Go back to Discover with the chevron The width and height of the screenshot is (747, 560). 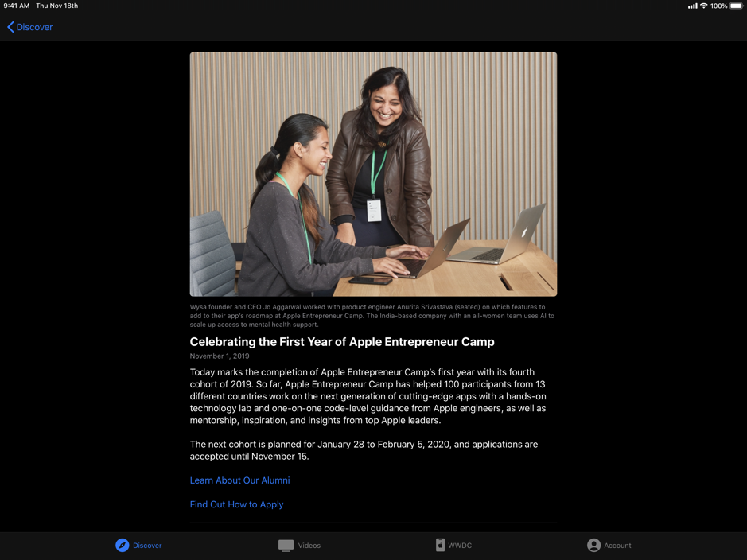pos(10,27)
